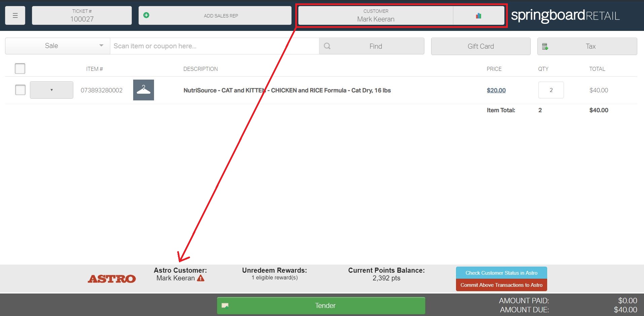Image resolution: width=644 pixels, height=316 pixels.
Task: Click the 2,392 pts balance text
Action: pos(386,278)
